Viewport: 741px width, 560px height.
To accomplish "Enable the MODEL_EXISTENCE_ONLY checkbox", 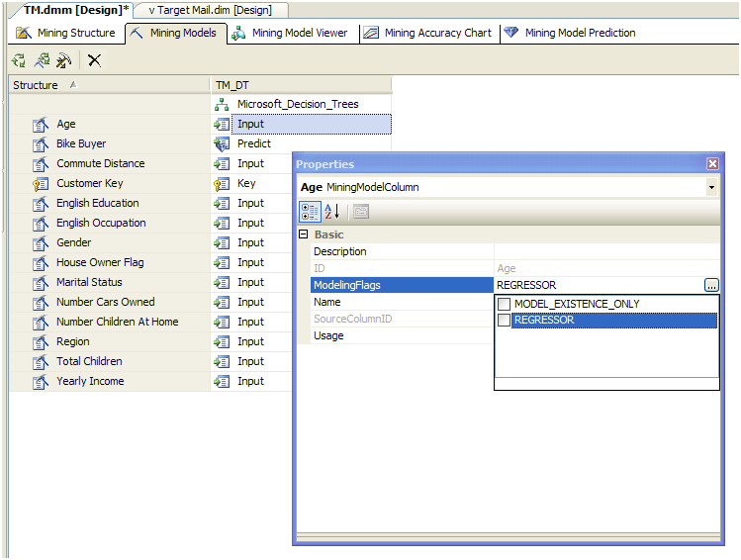I will [x=505, y=304].
